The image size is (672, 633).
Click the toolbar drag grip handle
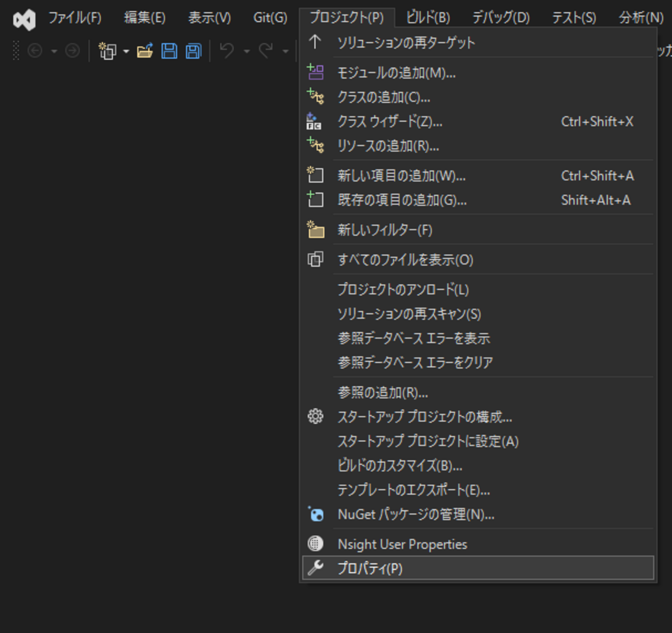click(16, 51)
